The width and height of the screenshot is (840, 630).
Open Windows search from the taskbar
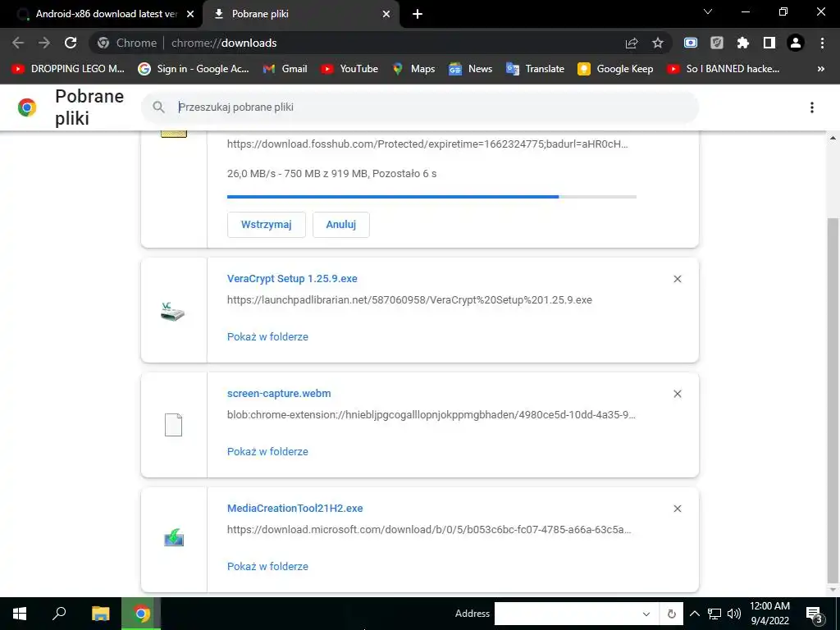[x=59, y=614]
